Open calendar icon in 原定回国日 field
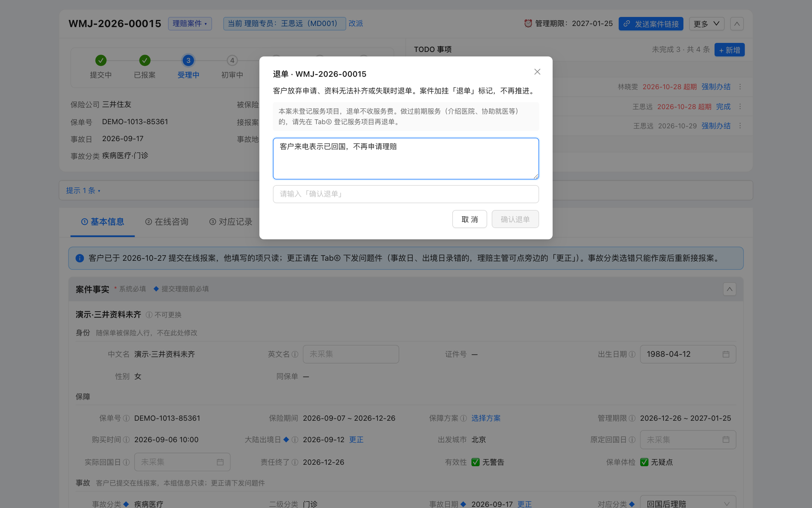Screen dimensions: 812x508 pyautogui.click(x=726, y=440)
